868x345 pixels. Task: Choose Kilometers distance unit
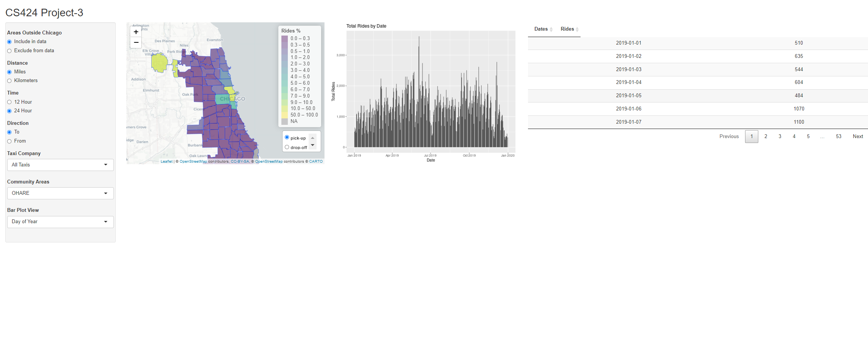pyautogui.click(x=9, y=81)
